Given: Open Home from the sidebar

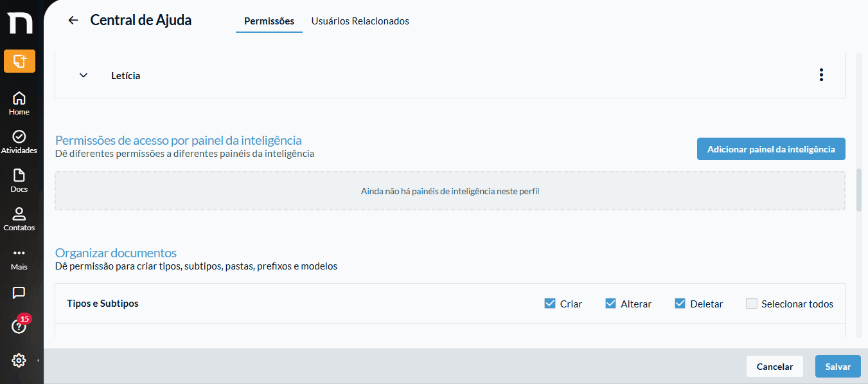Looking at the screenshot, I should click(x=19, y=103).
